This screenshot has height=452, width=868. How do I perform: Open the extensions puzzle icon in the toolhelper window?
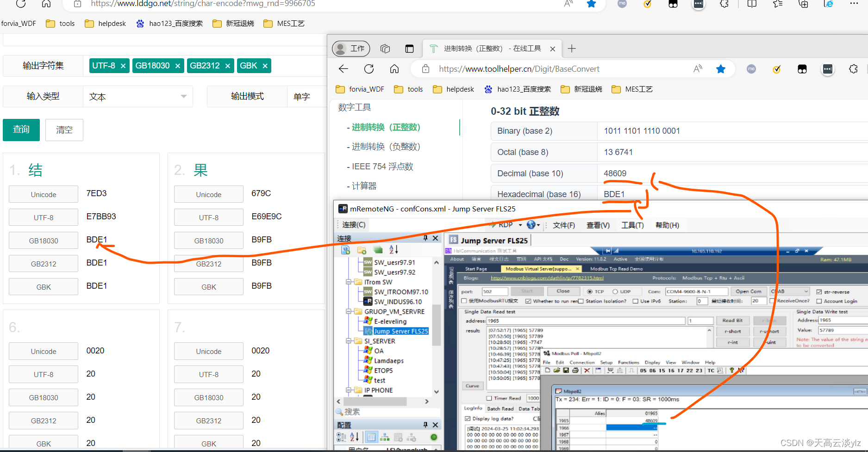(x=853, y=69)
